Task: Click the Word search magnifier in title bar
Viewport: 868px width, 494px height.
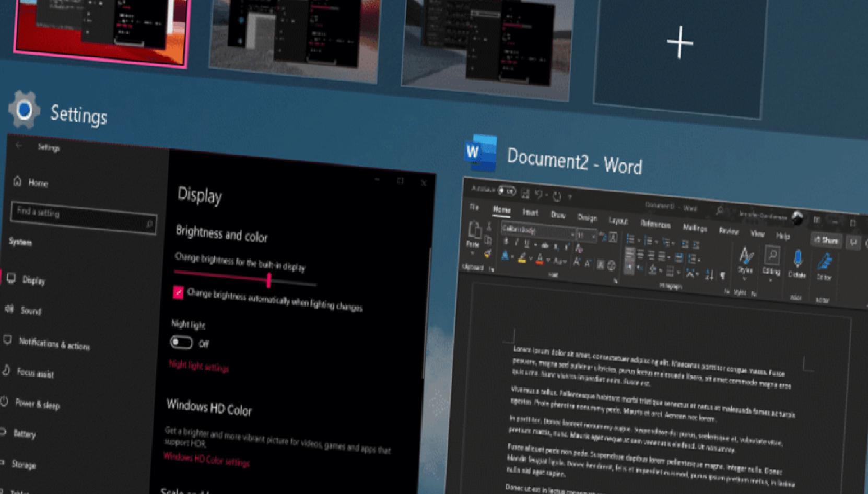Action: 720,210
